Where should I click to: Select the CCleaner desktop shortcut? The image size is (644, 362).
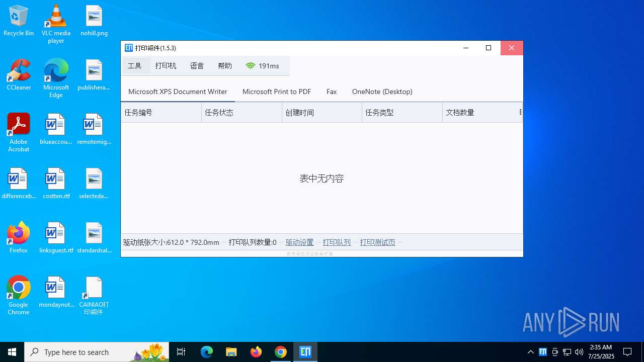(x=19, y=75)
